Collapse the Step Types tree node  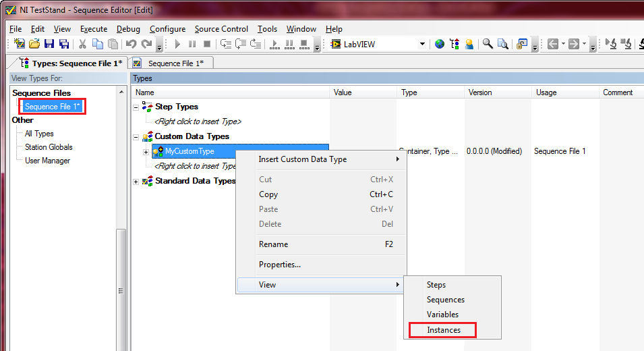coord(137,107)
